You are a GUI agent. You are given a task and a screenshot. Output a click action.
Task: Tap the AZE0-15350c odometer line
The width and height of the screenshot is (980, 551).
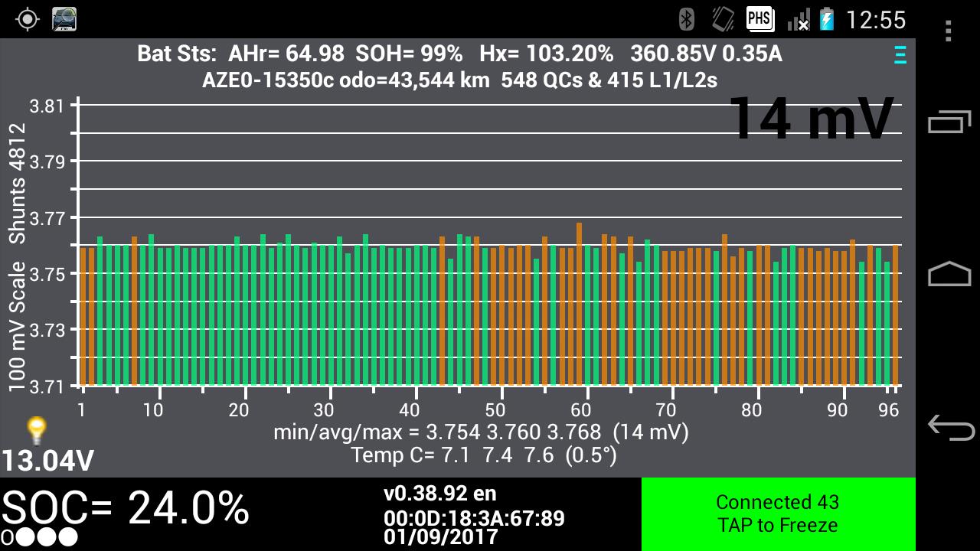459,80
